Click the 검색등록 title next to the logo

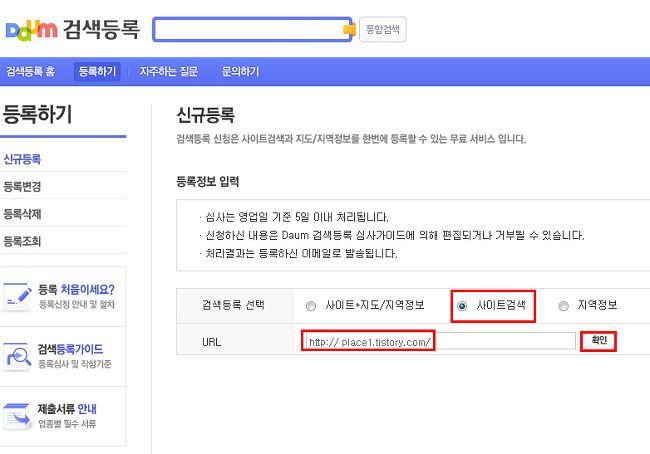[x=101, y=29]
